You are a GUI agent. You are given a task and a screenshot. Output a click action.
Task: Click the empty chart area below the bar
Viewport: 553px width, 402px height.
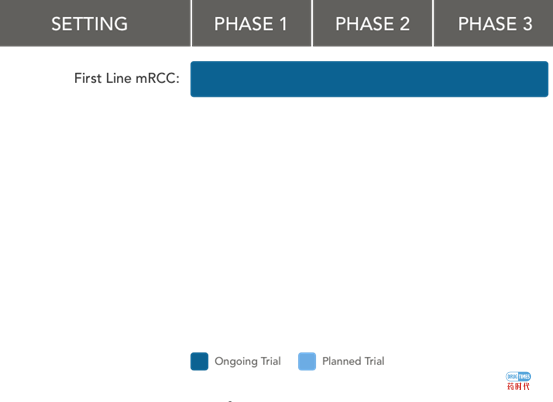(369, 222)
